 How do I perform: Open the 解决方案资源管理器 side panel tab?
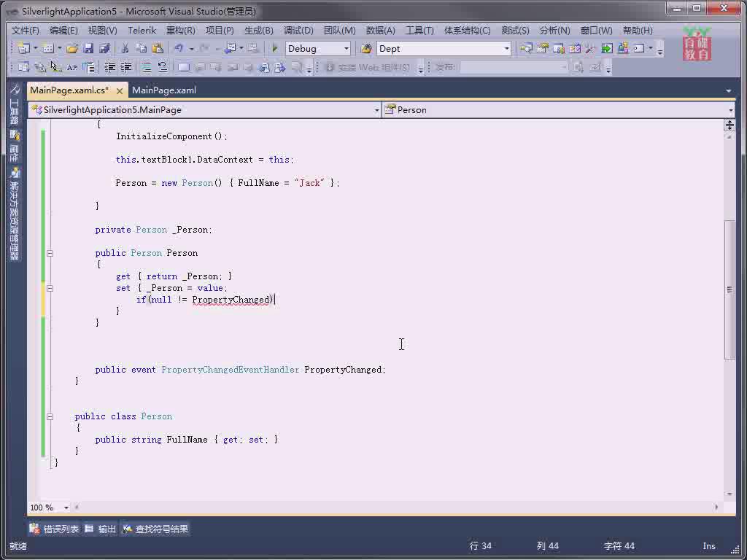point(15,215)
